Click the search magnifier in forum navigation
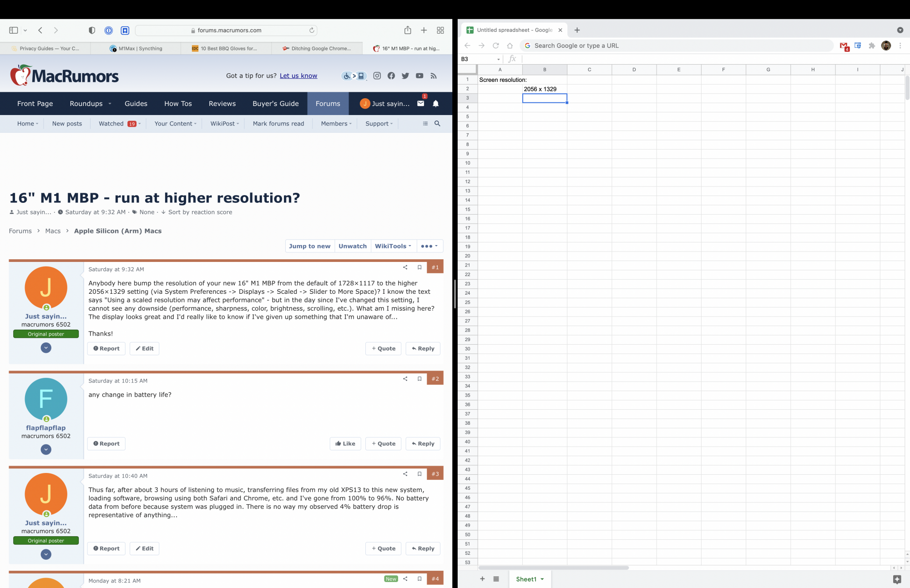 437,123
